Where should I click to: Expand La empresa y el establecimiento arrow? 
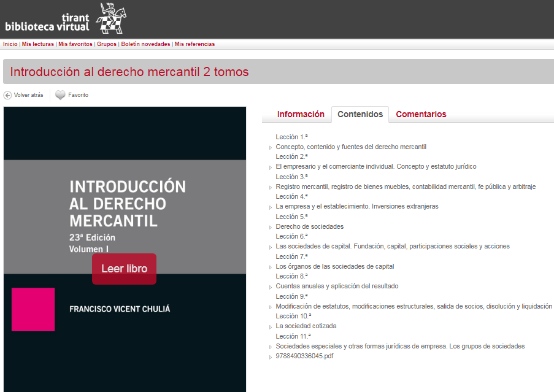pos(271,207)
